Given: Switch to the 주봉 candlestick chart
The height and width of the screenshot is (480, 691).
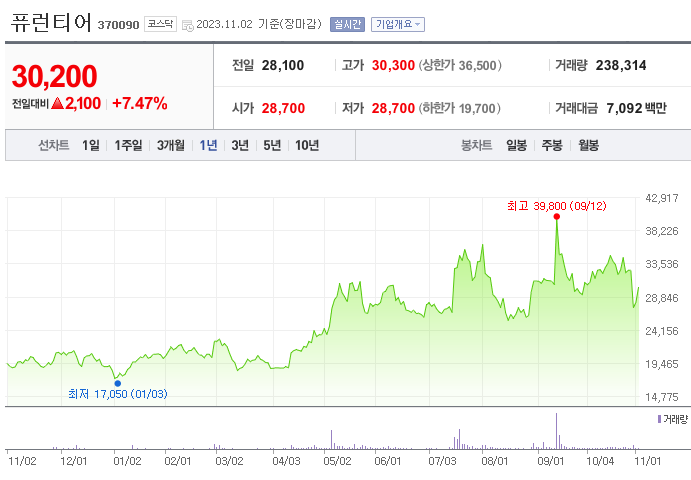Looking at the screenshot, I should (x=552, y=145).
